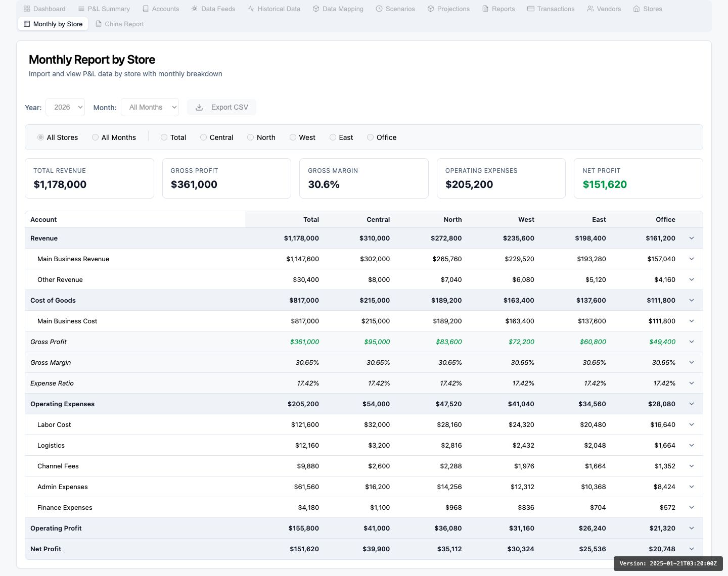The image size is (728, 576).
Task: Open the Month dropdown showing All Months
Action: (x=150, y=107)
